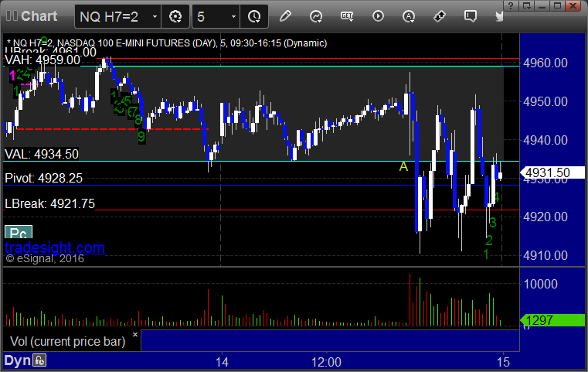The height and width of the screenshot is (372, 588).
Task: Click the eSignal 2016 copyright text
Action: click(x=45, y=258)
